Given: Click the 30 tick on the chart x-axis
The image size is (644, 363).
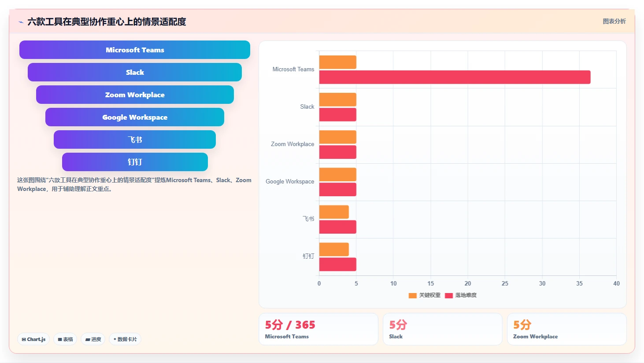Looking at the screenshot, I should click(x=542, y=283).
